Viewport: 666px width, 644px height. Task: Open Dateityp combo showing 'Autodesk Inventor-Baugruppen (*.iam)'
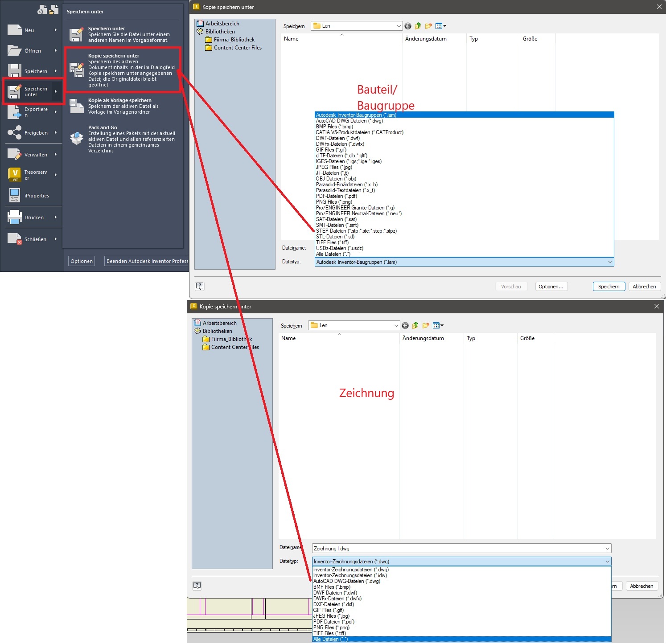coord(464,262)
